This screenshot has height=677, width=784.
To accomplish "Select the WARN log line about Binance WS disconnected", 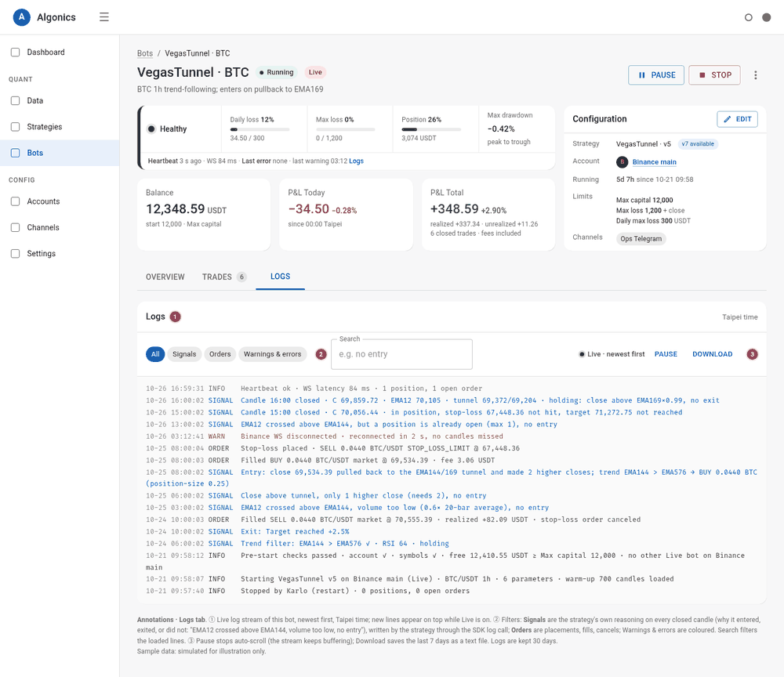I will [452, 436].
